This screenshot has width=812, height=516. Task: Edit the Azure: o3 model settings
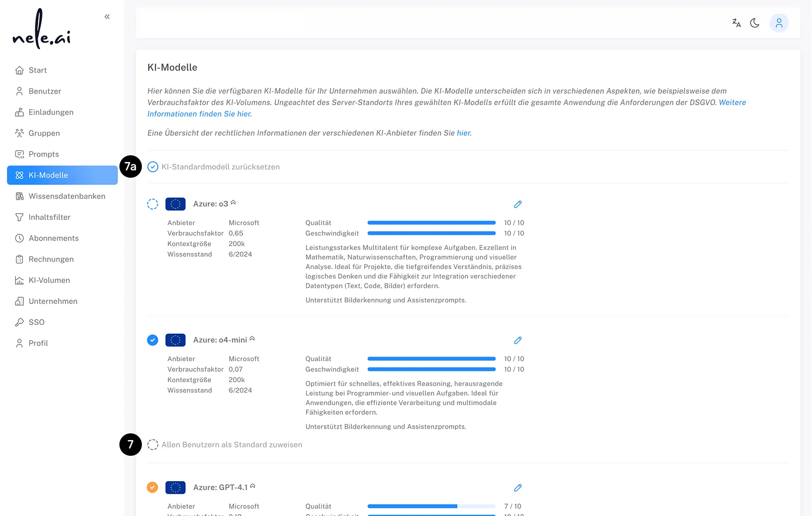(x=518, y=204)
